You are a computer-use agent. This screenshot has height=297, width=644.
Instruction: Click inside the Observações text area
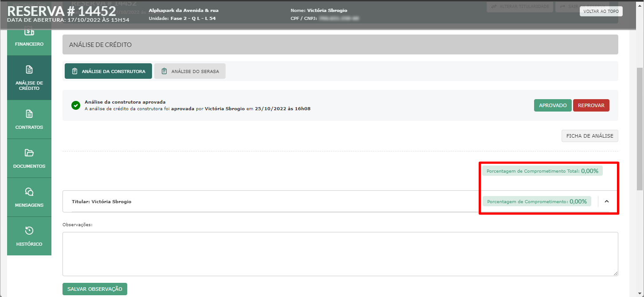pyautogui.click(x=340, y=254)
